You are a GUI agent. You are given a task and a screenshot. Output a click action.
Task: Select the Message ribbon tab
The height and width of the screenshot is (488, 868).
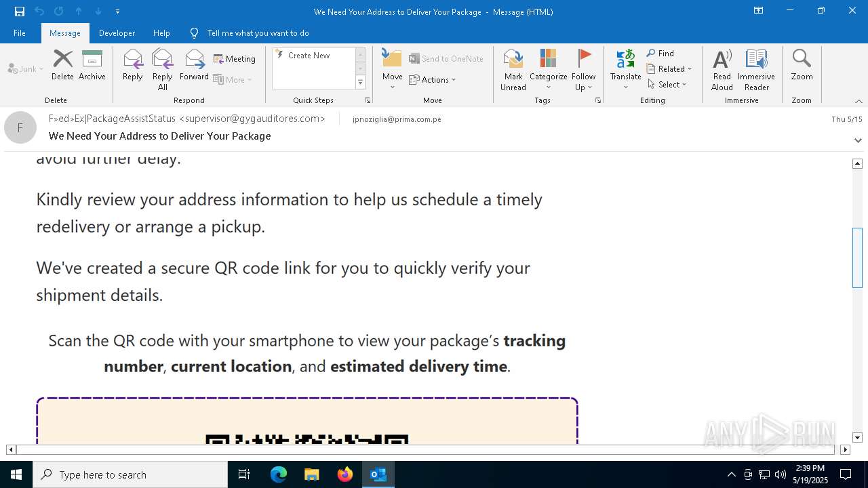(x=65, y=33)
